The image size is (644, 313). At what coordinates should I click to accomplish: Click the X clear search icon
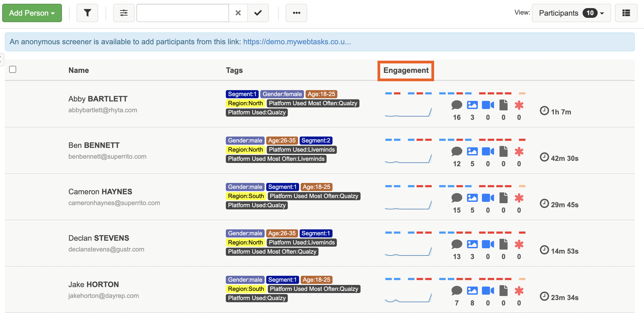tap(238, 13)
